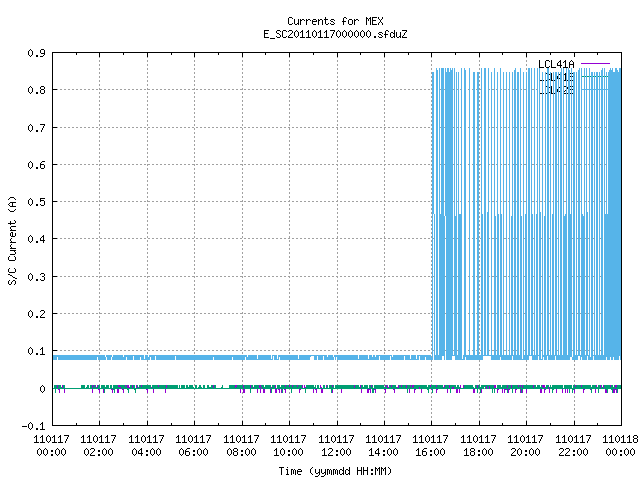Image resolution: width=640 pixels, height=480 pixels.
Task: Click the legend entry "LCL41A"
Action: point(556,64)
